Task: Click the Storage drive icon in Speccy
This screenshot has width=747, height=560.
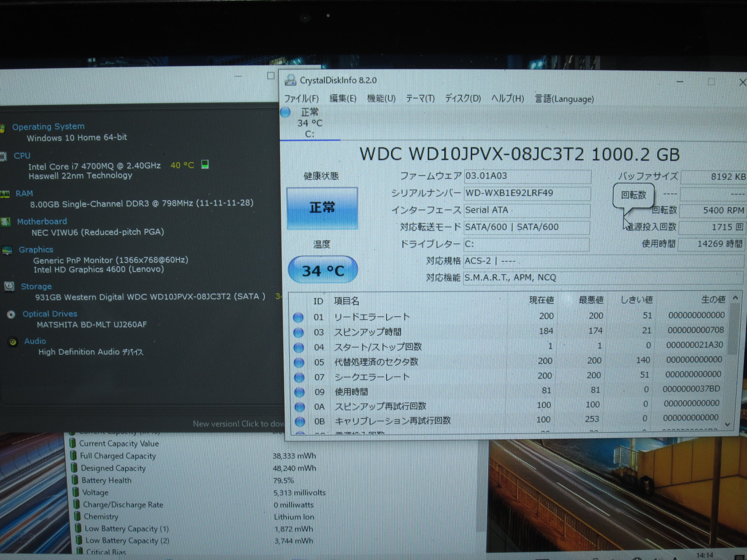Action: click(9, 287)
